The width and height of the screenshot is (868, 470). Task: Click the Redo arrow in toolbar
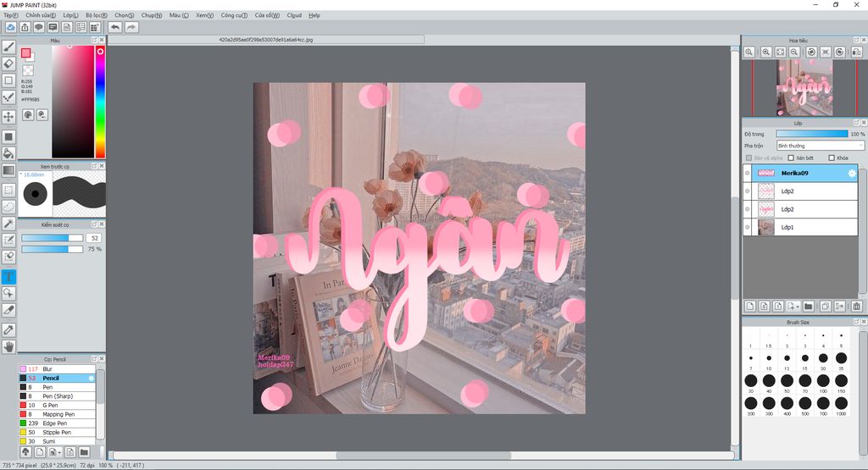point(131,27)
